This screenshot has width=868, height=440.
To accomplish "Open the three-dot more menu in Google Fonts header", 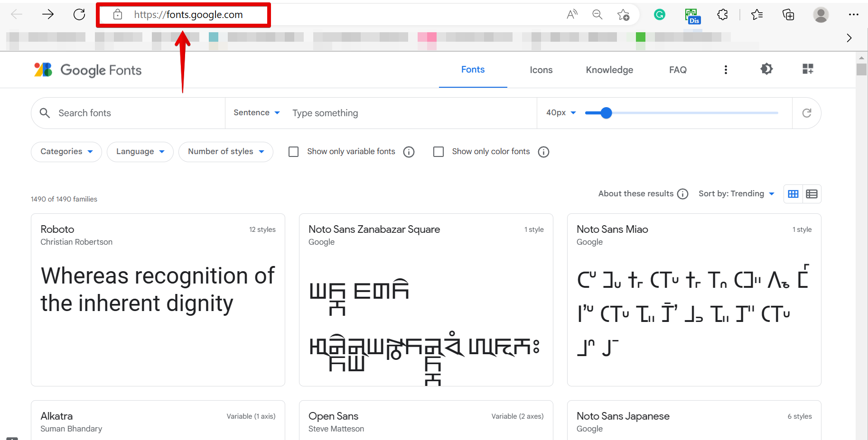I will pos(726,70).
